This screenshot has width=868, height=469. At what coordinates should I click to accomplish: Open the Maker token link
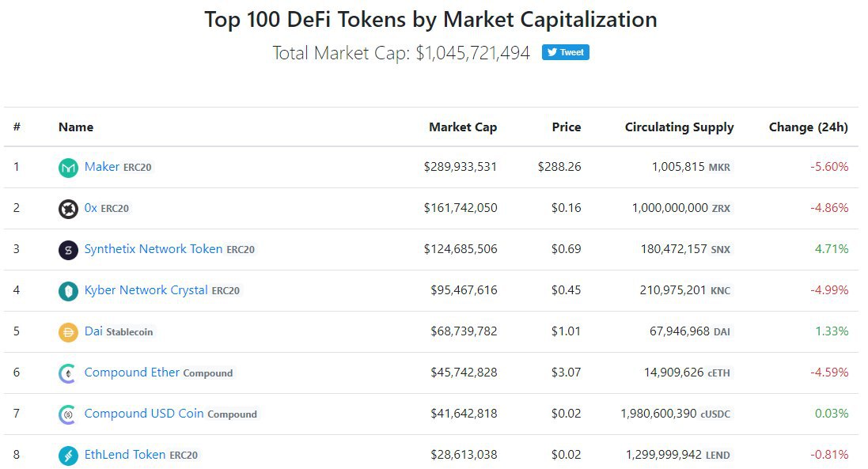click(x=102, y=167)
